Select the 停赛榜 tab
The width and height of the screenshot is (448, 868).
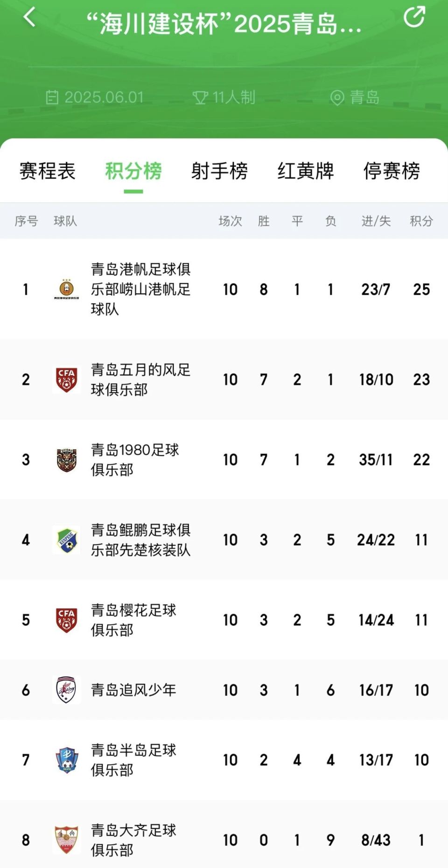click(392, 171)
